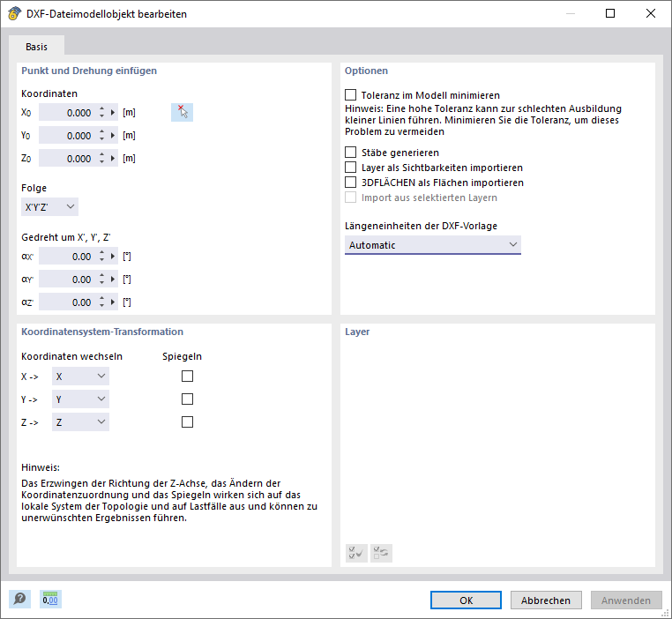
Task: Open the X -> coordinate dropdown
Action: 80,377
